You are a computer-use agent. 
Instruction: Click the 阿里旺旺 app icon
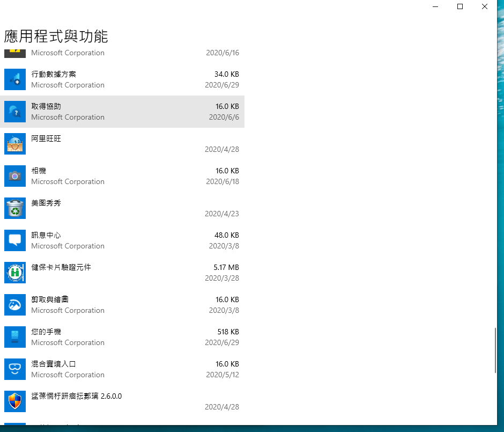click(15, 144)
